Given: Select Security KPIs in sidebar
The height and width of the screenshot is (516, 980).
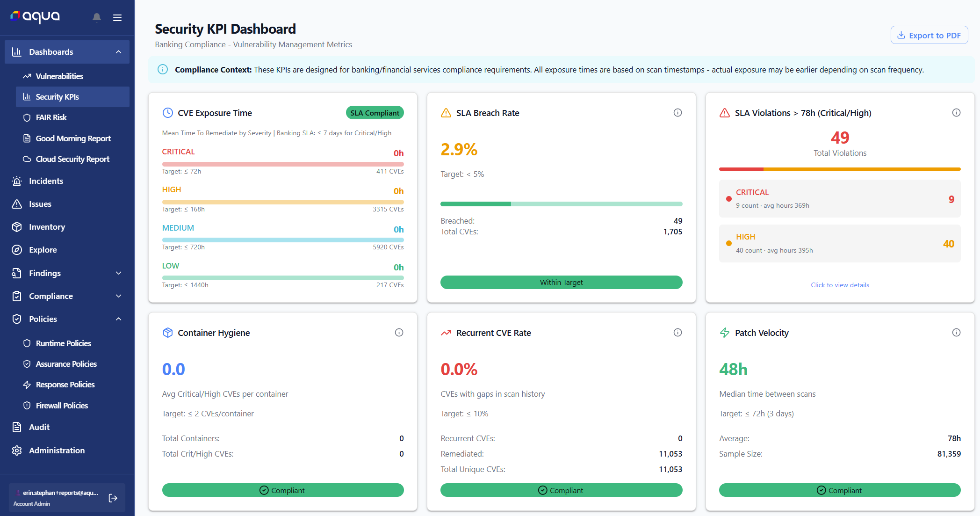Looking at the screenshot, I should pos(72,97).
